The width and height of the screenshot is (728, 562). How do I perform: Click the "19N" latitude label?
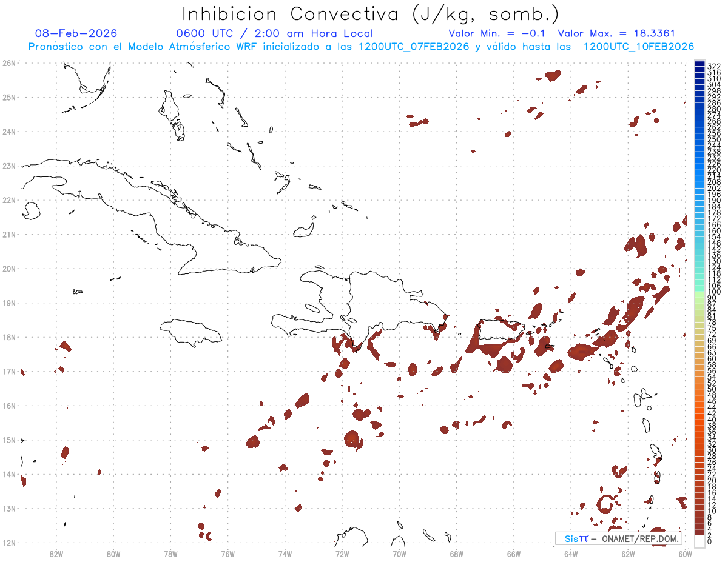pos(9,303)
